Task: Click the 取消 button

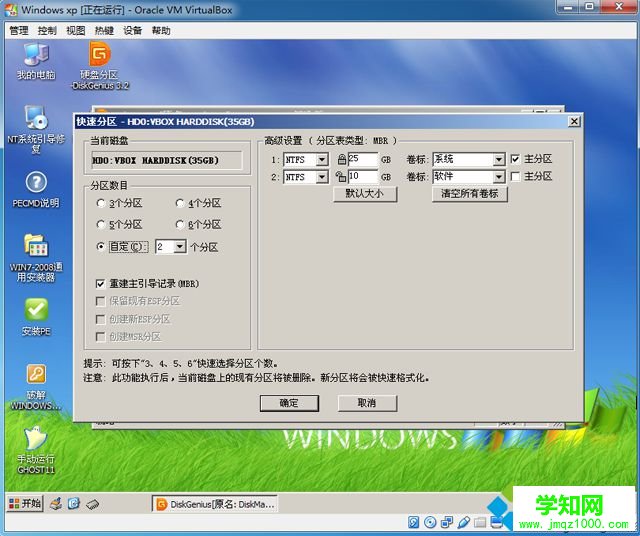Action: point(367,403)
